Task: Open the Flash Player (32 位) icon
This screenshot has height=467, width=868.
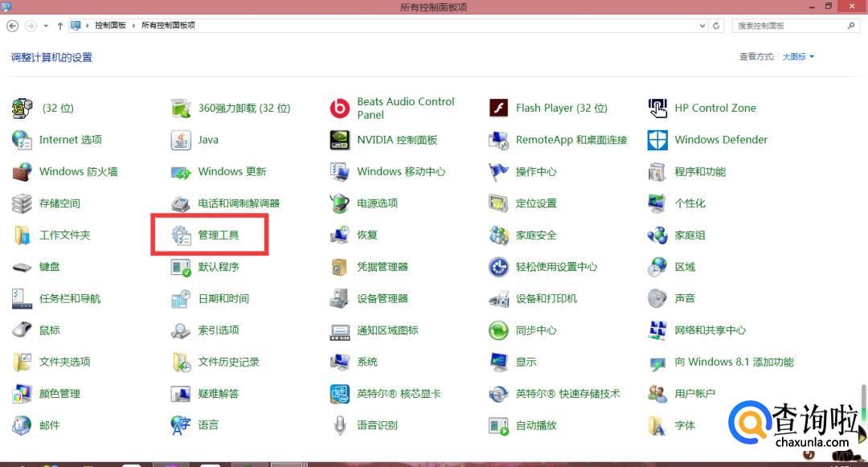Action: pyautogui.click(x=498, y=108)
